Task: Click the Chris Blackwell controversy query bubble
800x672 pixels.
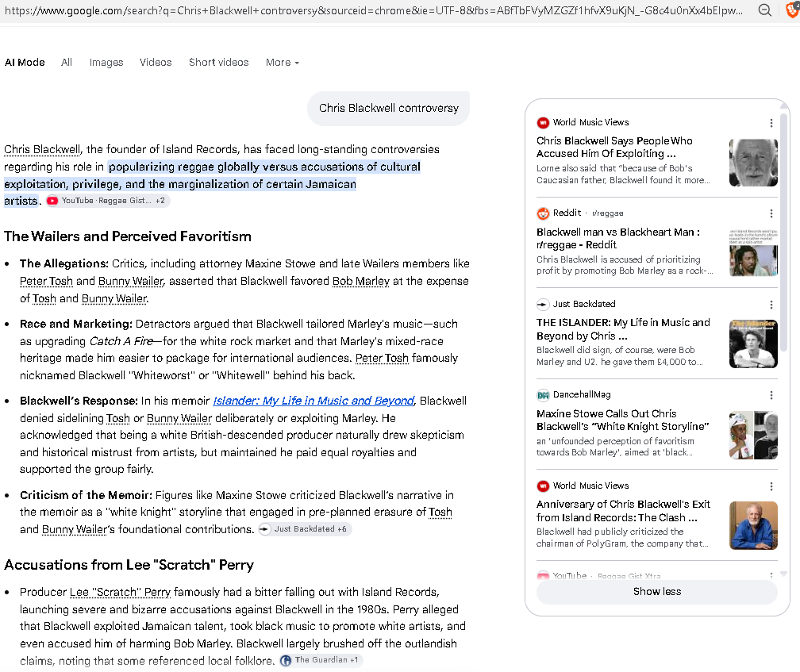Action: 388,108
